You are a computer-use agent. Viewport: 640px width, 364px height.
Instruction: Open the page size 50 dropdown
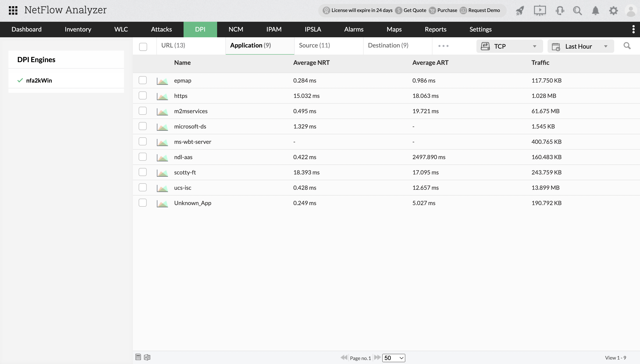[x=394, y=358]
